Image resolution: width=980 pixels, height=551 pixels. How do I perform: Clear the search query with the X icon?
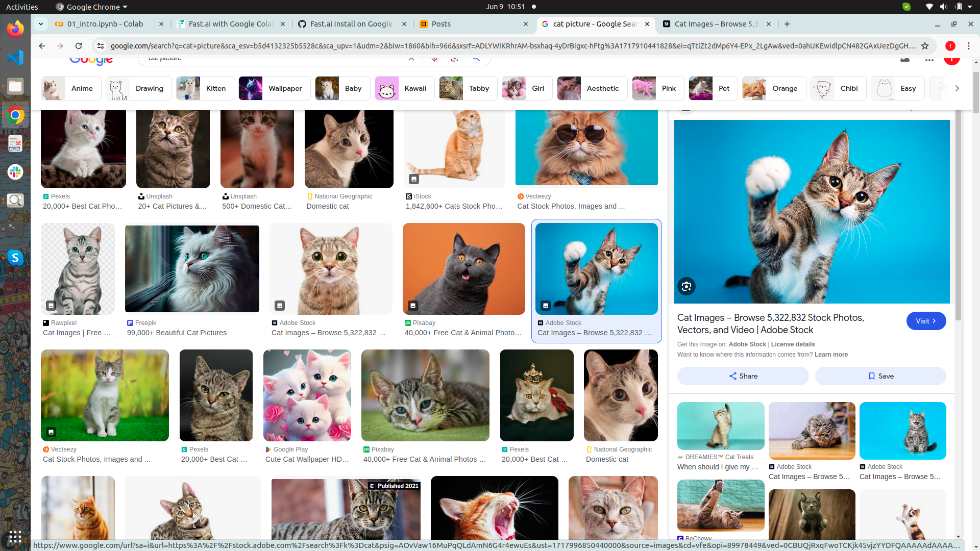(x=412, y=58)
